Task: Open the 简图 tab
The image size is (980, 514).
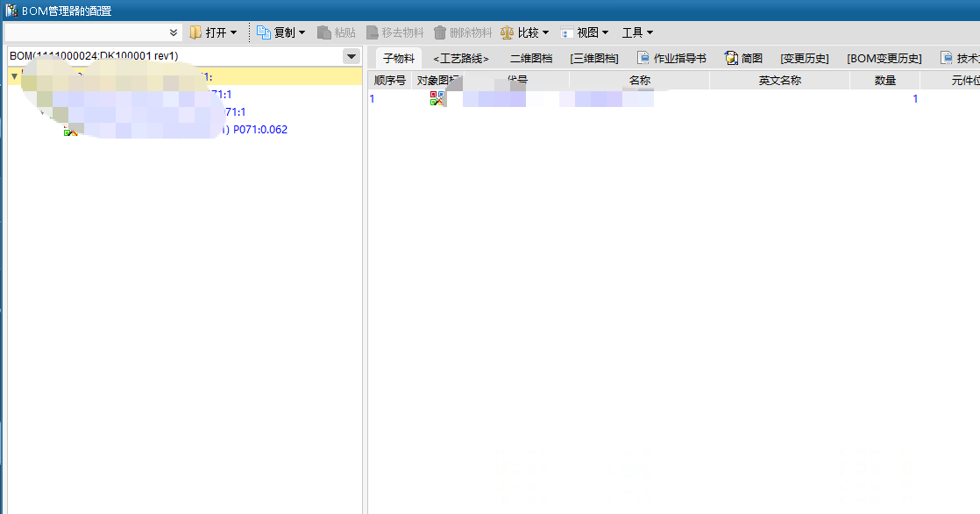Action: (743, 58)
